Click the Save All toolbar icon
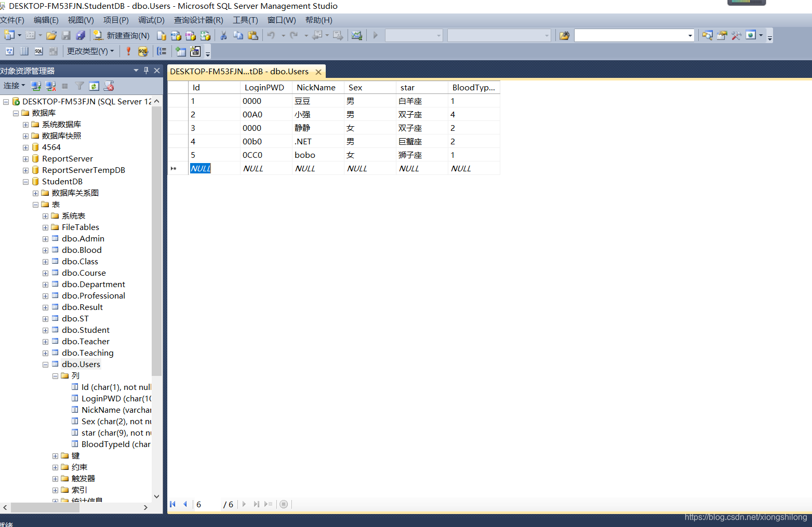Image resolution: width=812 pixels, height=527 pixels. click(81, 35)
